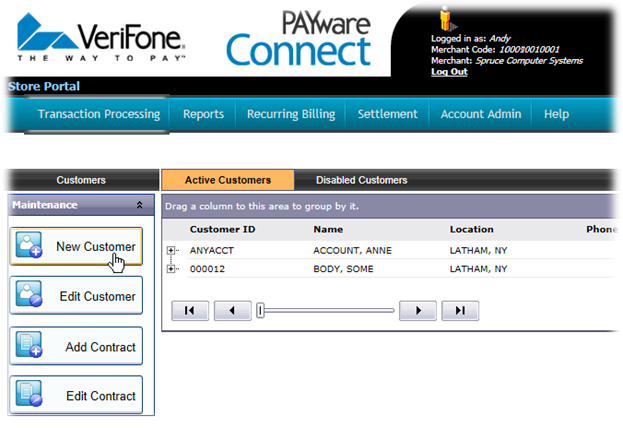Click the Add Contract document icon
The image size is (623, 428).
[x=29, y=345]
